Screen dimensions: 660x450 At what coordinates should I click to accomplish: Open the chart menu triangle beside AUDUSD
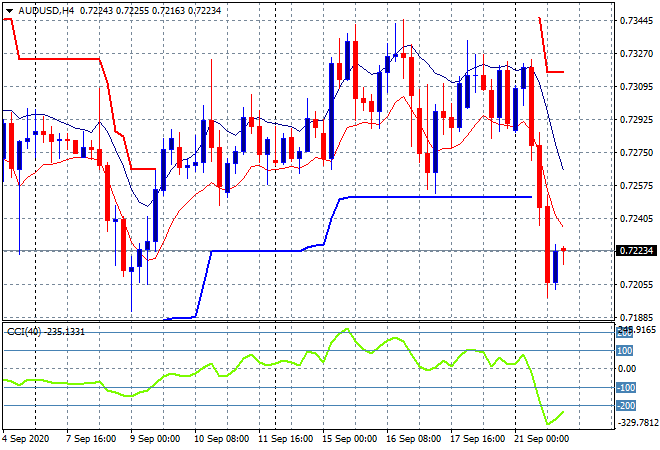coord(9,11)
